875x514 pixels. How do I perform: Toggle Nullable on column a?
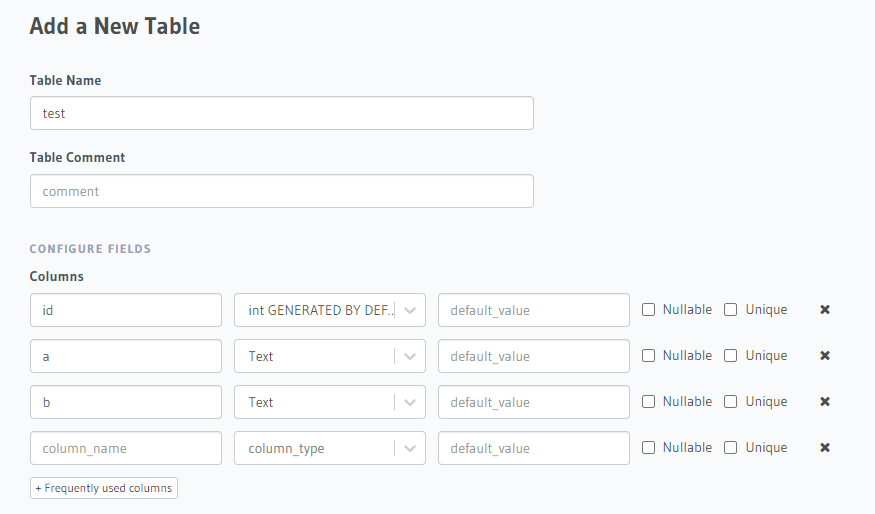pos(648,356)
